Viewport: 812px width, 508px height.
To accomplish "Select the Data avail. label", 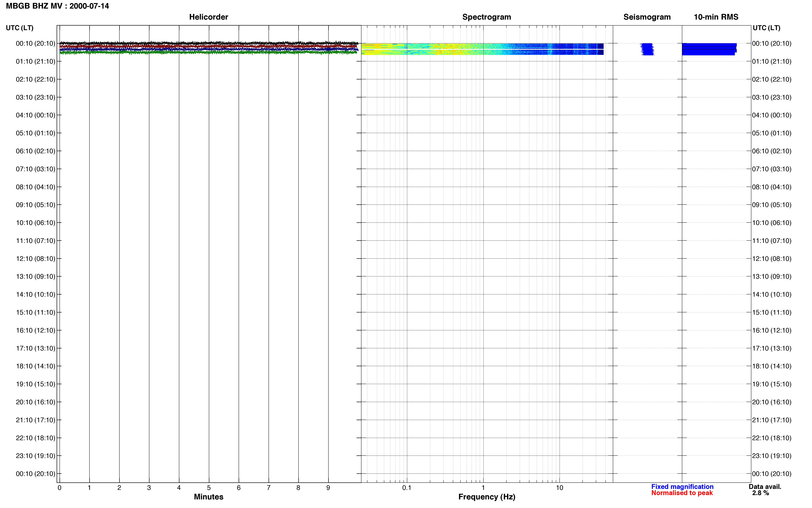I will [765, 486].
